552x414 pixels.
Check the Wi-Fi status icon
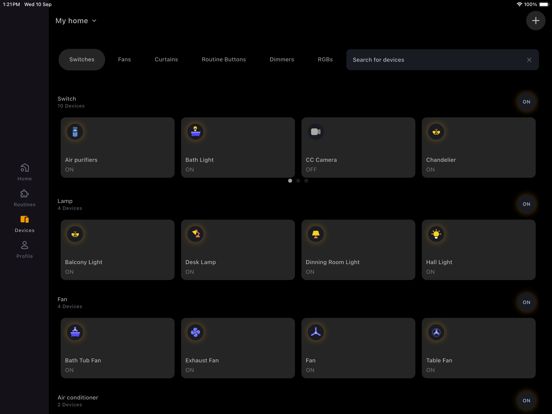point(519,4)
